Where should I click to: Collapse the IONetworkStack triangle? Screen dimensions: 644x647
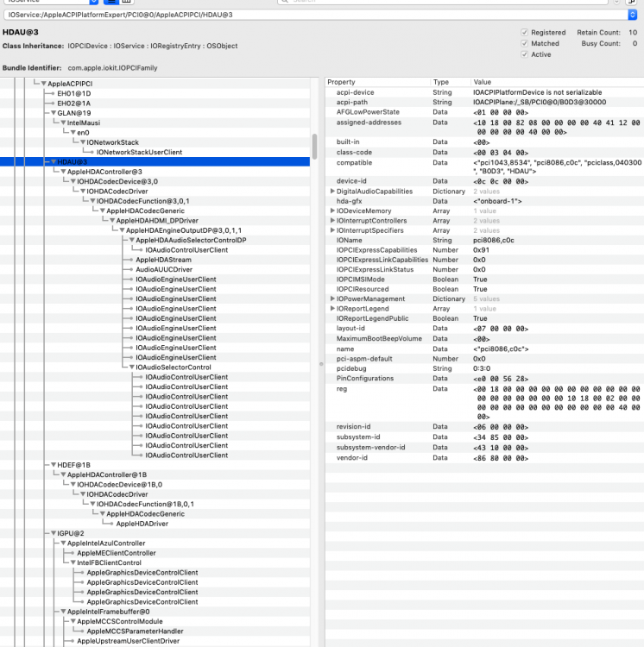[83, 142]
